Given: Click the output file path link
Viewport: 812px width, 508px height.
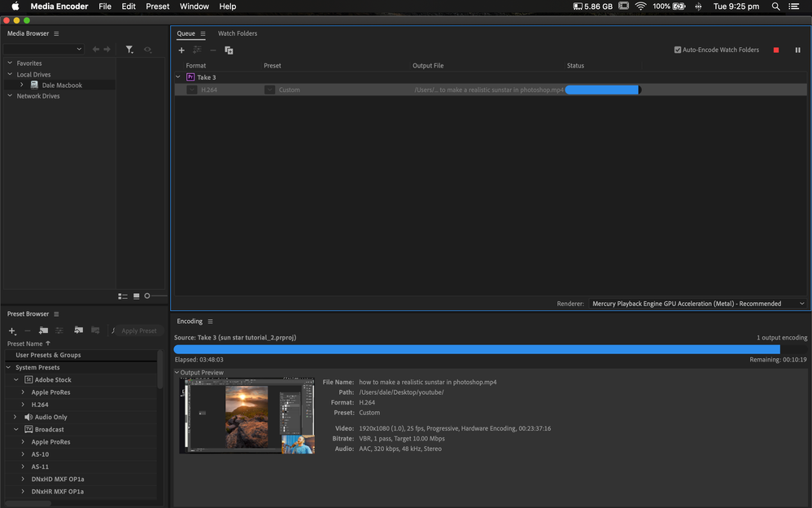Looking at the screenshot, I should coord(488,90).
